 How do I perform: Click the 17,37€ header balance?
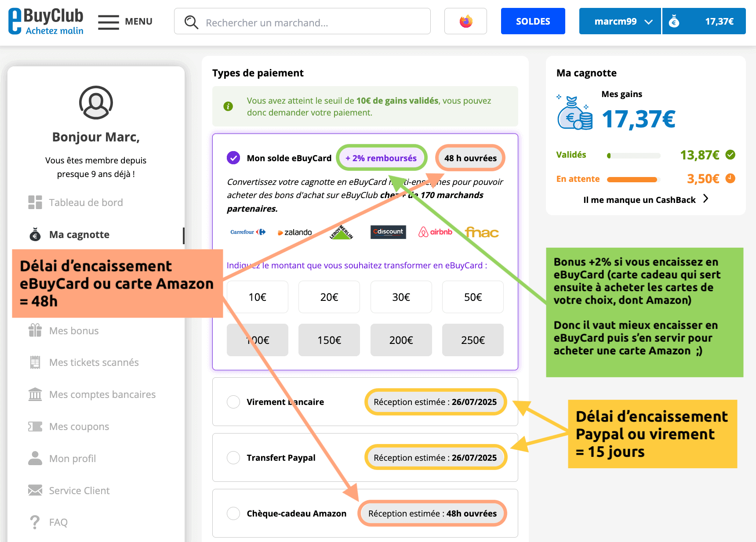719,22
